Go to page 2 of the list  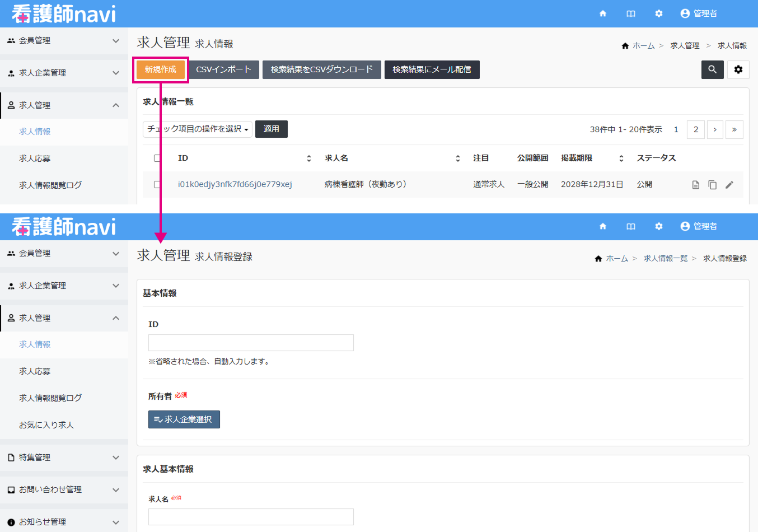click(x=696, y=129)
